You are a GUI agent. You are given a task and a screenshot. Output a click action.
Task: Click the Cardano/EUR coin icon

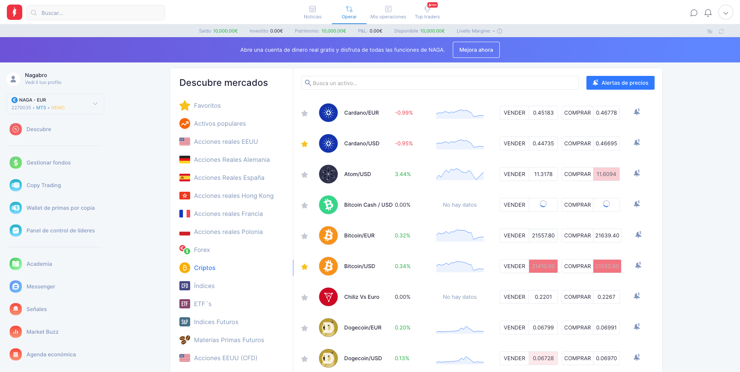click(328, 113)
